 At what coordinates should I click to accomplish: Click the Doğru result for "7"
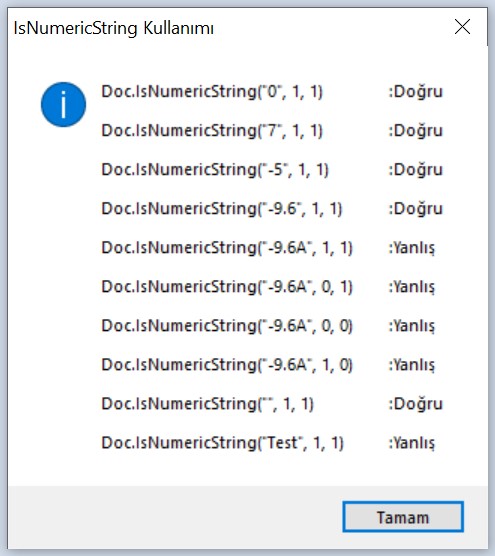[x=416, y=131]
